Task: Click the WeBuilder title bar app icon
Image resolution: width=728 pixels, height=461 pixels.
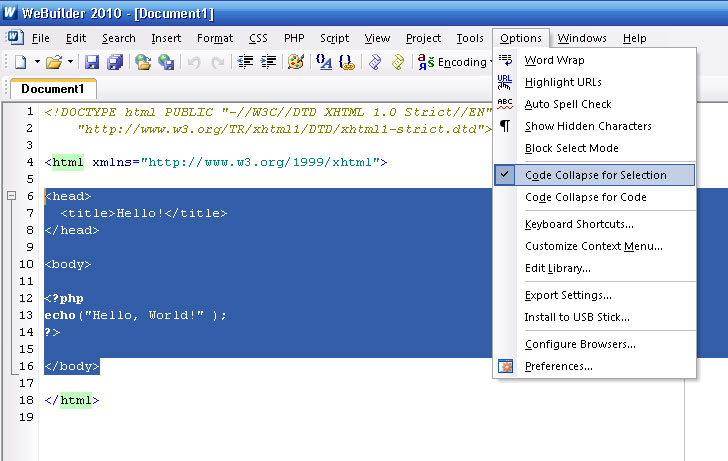Action: pyautogui.click(x=9, y=12)
